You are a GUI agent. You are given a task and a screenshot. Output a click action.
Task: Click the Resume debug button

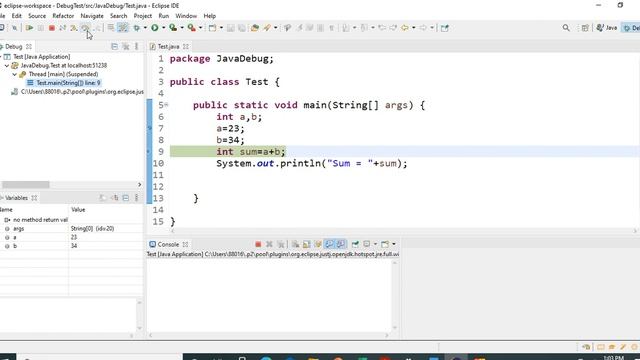pos(29,28)
